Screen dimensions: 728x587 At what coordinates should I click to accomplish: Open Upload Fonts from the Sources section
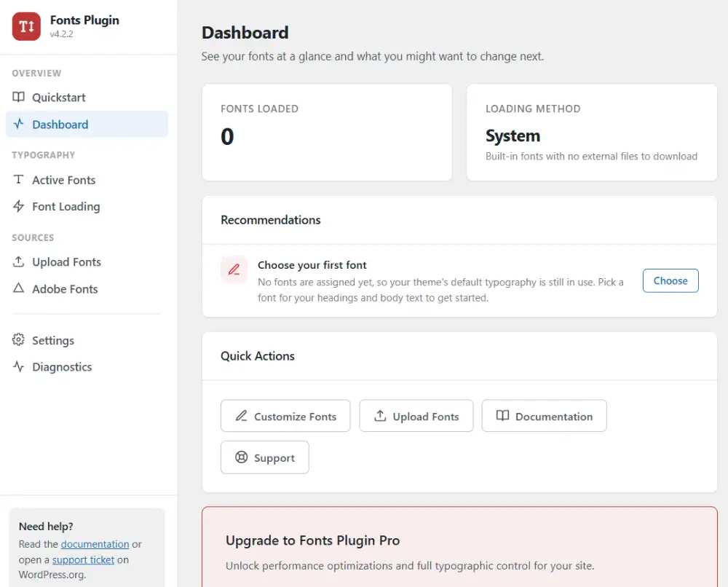coord(87,262)
